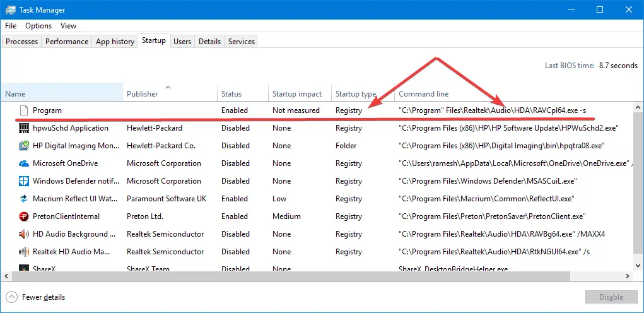Click the MSASCuiL.exe command line cell
The width and height of the screenshot is (644, 313).
[x=488, y=180]
